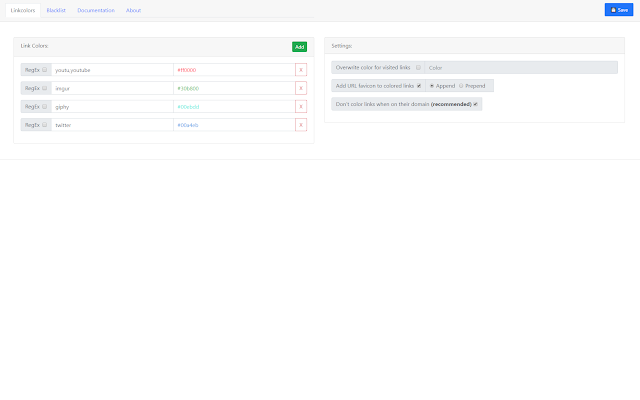The height and width of the screenshot is (400, 640).
Task: Open the Linkcolors tab
Action: (23, 10)
